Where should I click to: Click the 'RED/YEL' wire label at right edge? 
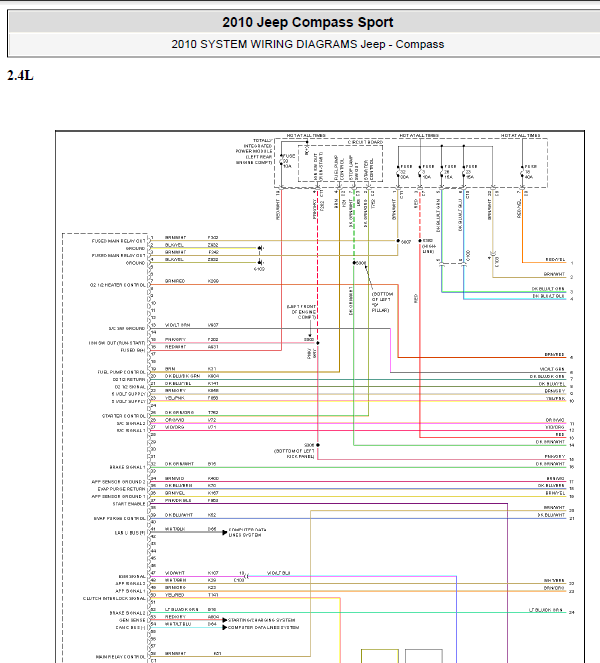coord(555,260)
